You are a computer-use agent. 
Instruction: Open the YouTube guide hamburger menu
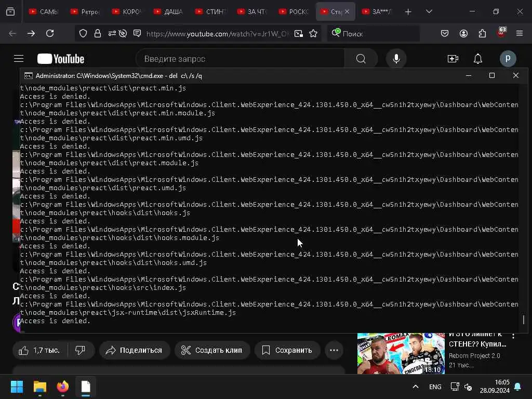point(19,59)
